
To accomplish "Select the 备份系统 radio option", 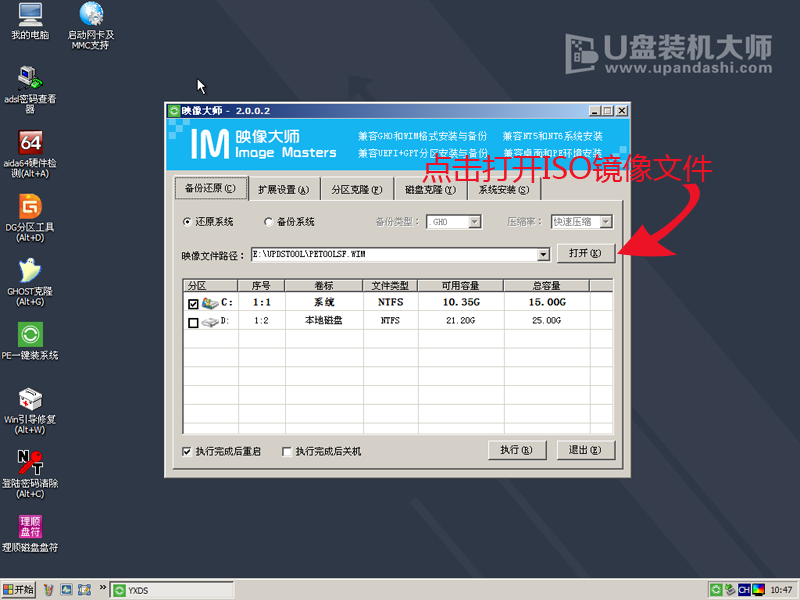I will point(268,222).
